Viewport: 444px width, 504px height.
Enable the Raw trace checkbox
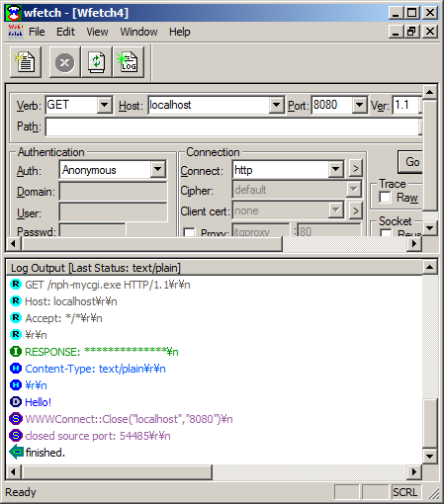click(x=385, y=198)
